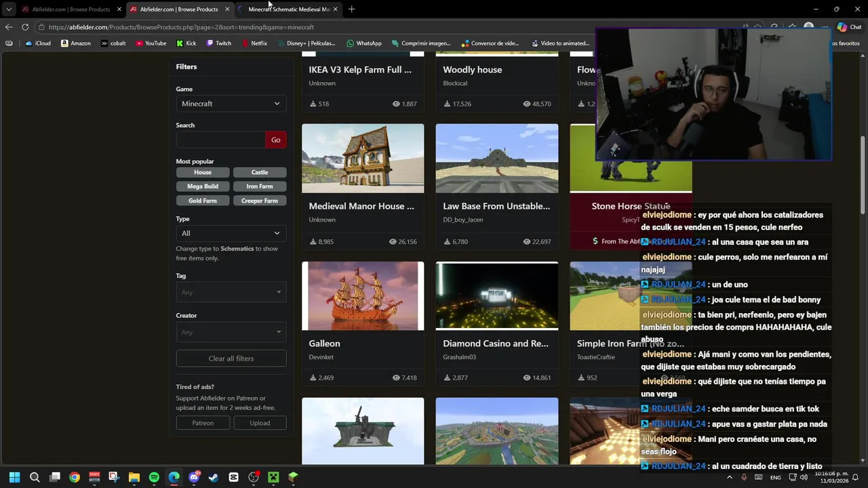868x488 pixels.
Task: Open Steam from the taskbar
Action: [214, 477]
